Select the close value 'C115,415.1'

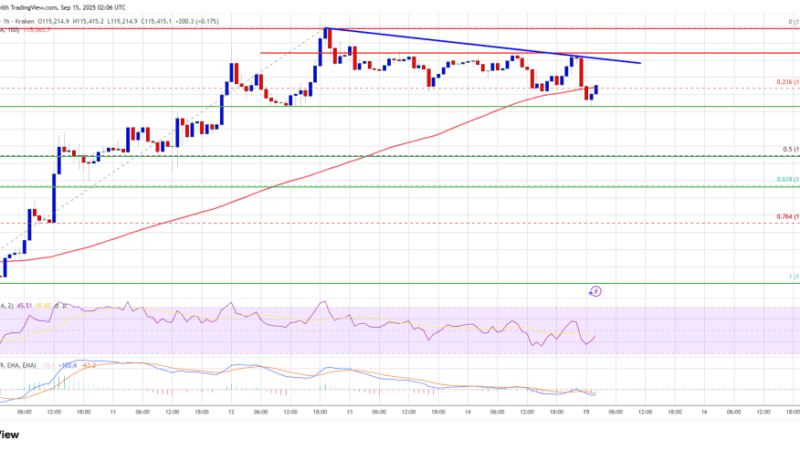click(156, 21)
